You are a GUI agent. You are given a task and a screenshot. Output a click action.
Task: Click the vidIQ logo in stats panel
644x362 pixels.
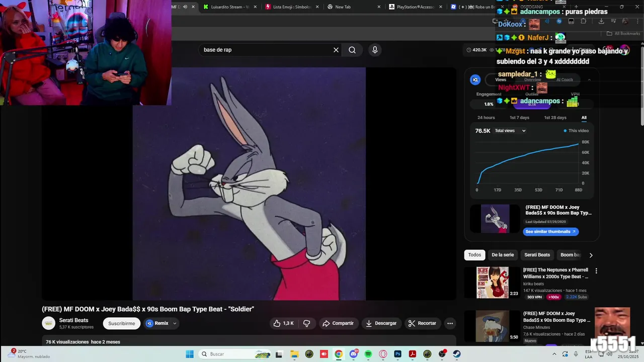pos(475,79)
